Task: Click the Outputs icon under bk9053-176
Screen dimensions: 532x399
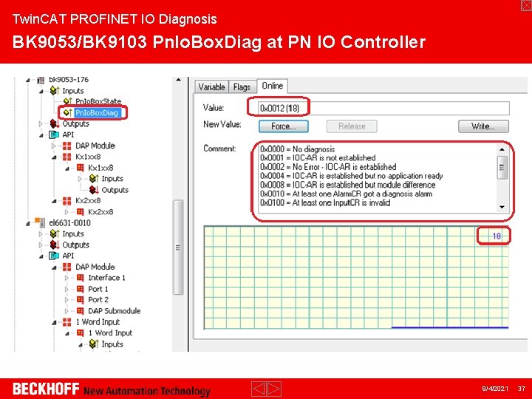Action: click(55, 123)
